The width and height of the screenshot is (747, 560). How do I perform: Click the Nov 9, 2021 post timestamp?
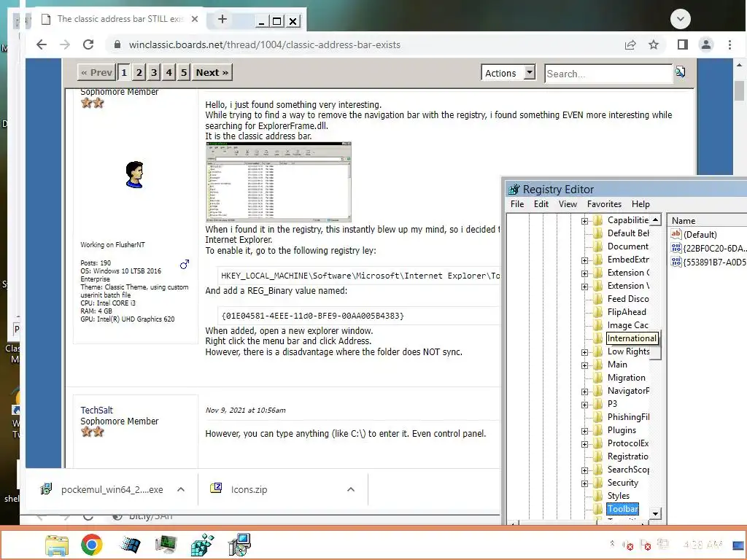[x=245, y=410]
